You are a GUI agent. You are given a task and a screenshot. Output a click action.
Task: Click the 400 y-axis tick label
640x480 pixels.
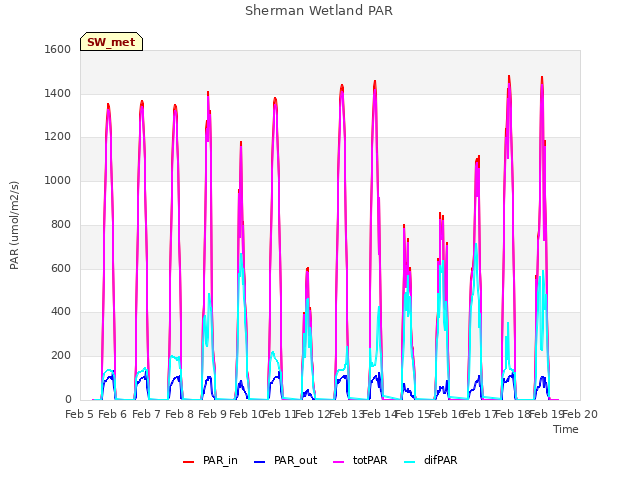coord(61,311)
